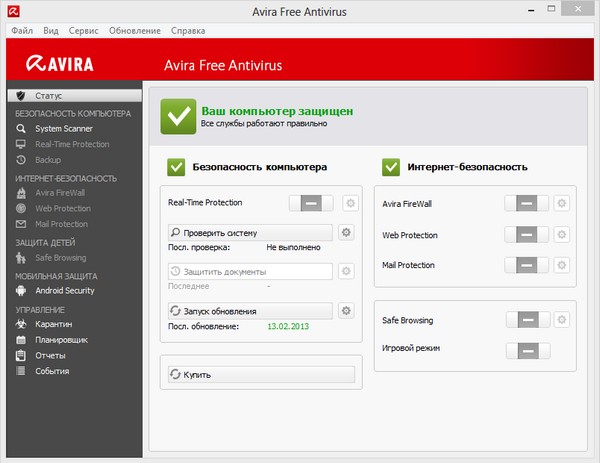Toggle the Real-Time Protection switch

312,203
